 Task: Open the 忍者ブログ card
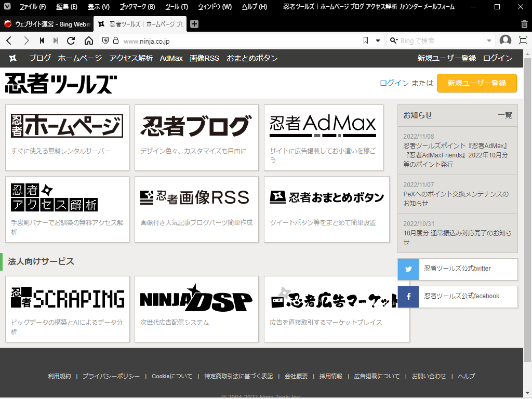[196, 137]
